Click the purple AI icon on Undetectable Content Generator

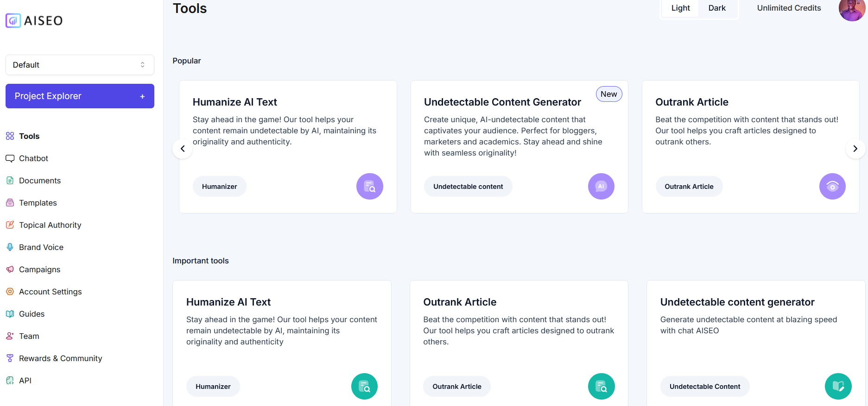[601, 186]
